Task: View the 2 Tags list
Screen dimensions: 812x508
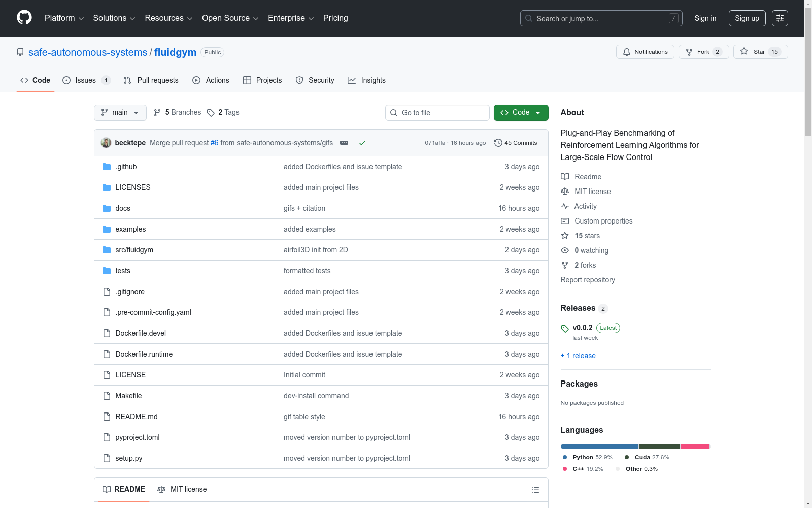Action: 223,112
